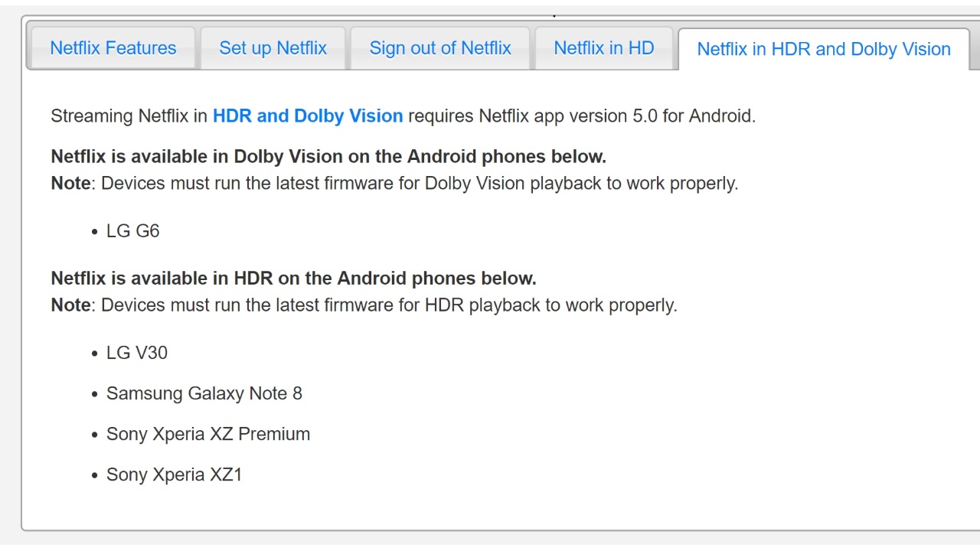Click the bullet beside Samsung Galaxy Note 8
The width and height of the screenshot is (980, 551).
pos(95,394)
